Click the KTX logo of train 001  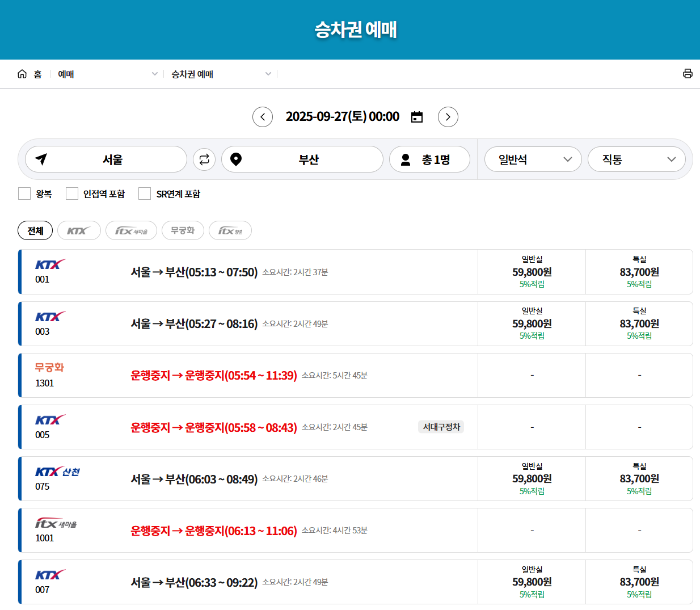(x=50, y=264)
